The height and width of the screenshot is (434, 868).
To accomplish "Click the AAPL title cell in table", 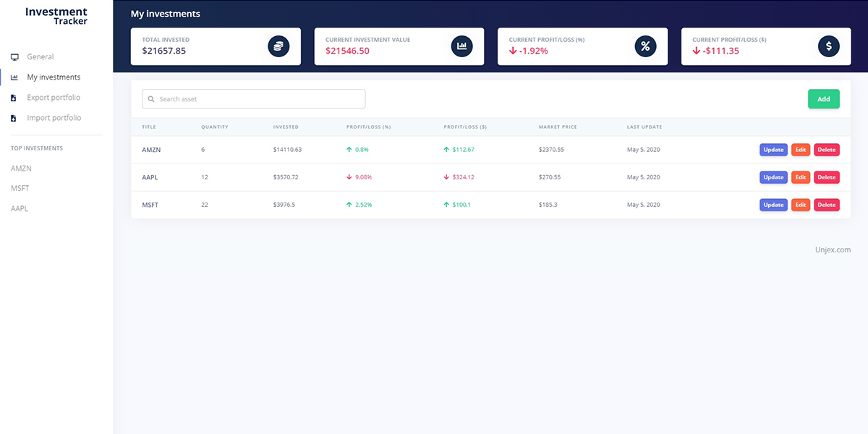I will [150, 177].
